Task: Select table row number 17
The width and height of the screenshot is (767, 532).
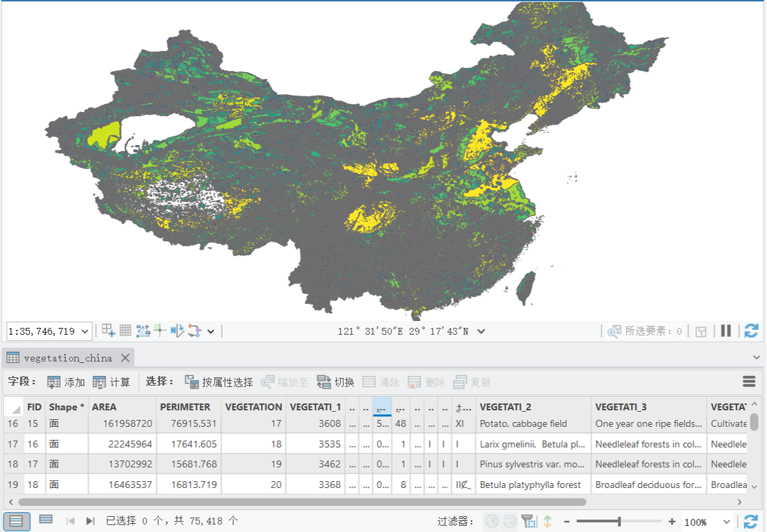Action: click(x=13, y=444)
